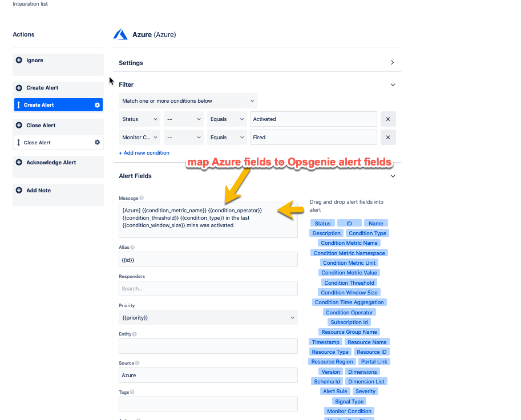Click the Signal Type chip
Viewport: 521px width, 420px height.
coord(349,401)
